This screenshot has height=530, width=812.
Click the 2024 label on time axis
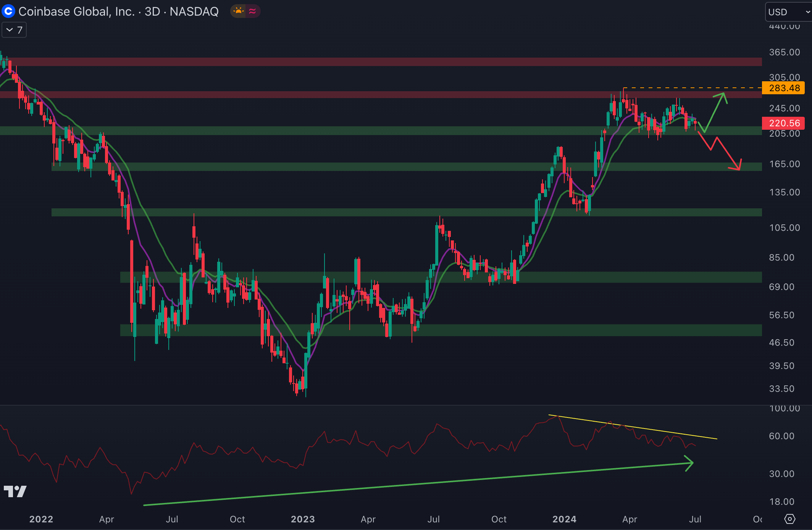click(x=564, y=519)
